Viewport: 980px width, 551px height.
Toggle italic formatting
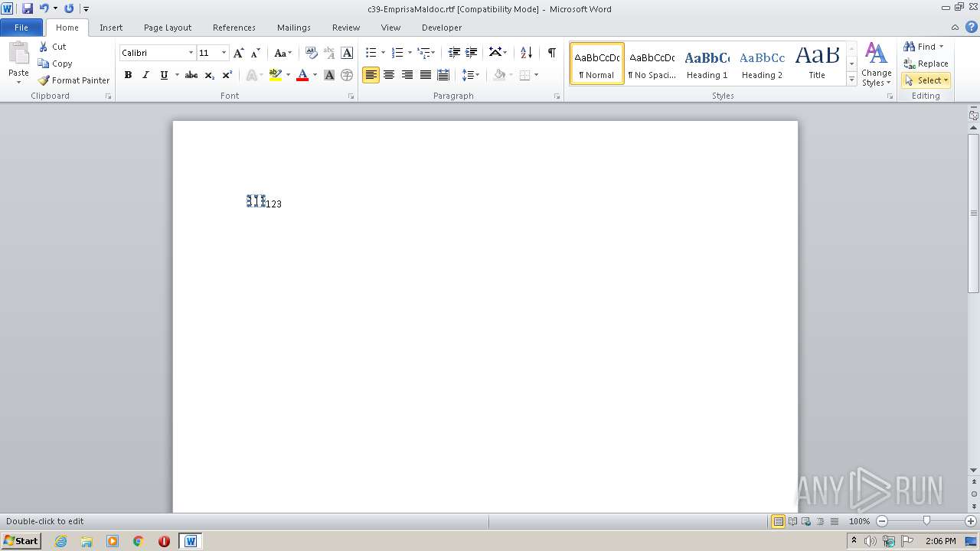[145, 75]
